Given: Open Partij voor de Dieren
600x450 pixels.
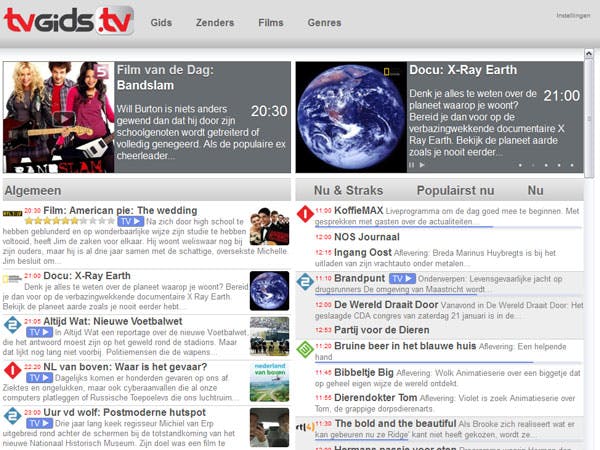Looking at the screenshot, I should [x=382, y=330].
